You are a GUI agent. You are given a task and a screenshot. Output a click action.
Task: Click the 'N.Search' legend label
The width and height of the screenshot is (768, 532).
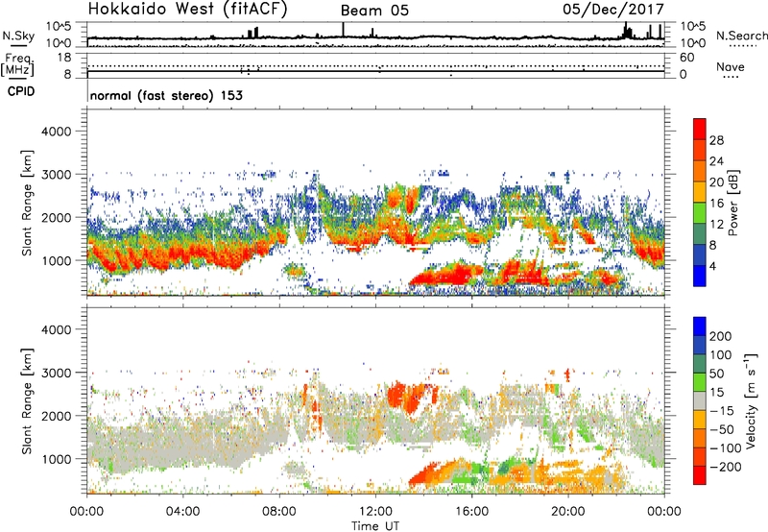[x=741, y=36]
